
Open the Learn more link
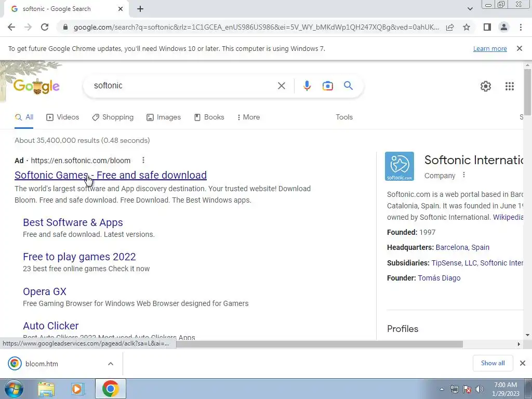pos(490,48)
